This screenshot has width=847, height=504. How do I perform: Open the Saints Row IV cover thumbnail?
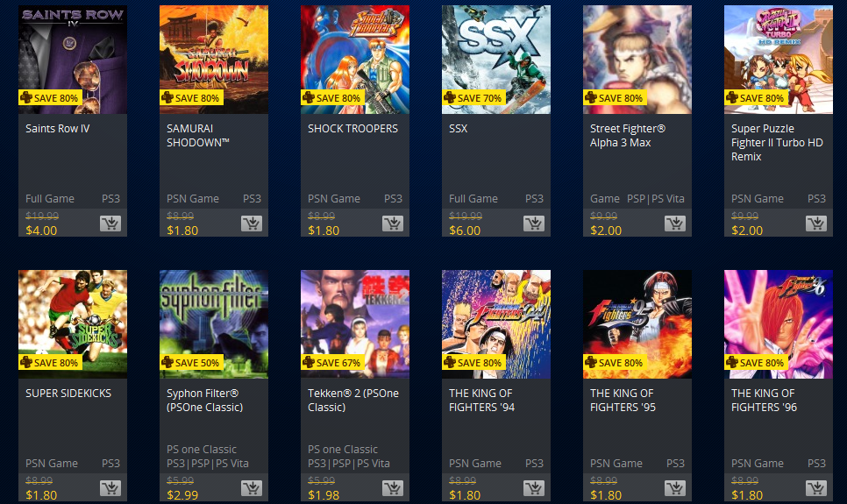73,60
